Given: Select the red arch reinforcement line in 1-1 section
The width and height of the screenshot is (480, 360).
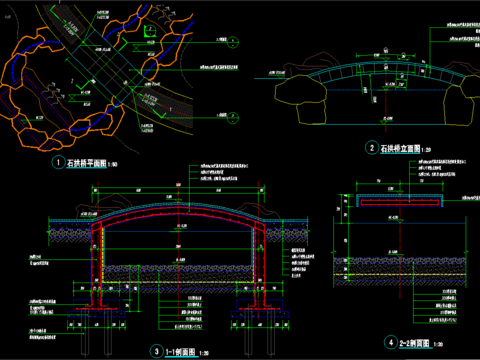Looking at the screenshot, I should (178, 210).
